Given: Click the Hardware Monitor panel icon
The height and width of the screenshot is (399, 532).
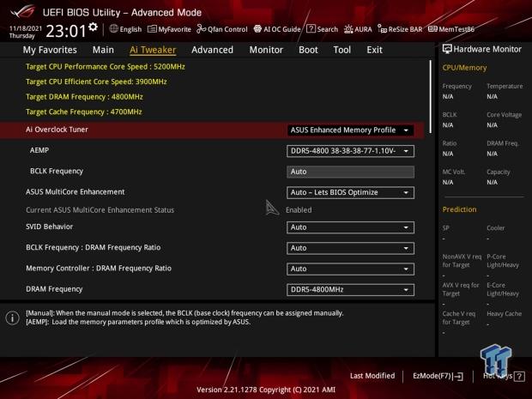Looking at the screenshot, I should (447, 49).
